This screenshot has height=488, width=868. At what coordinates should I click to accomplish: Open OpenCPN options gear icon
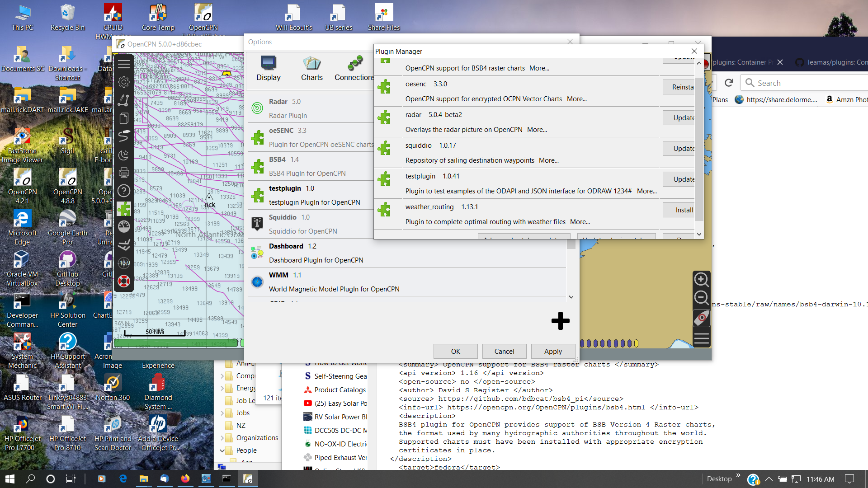pos(124,82)
